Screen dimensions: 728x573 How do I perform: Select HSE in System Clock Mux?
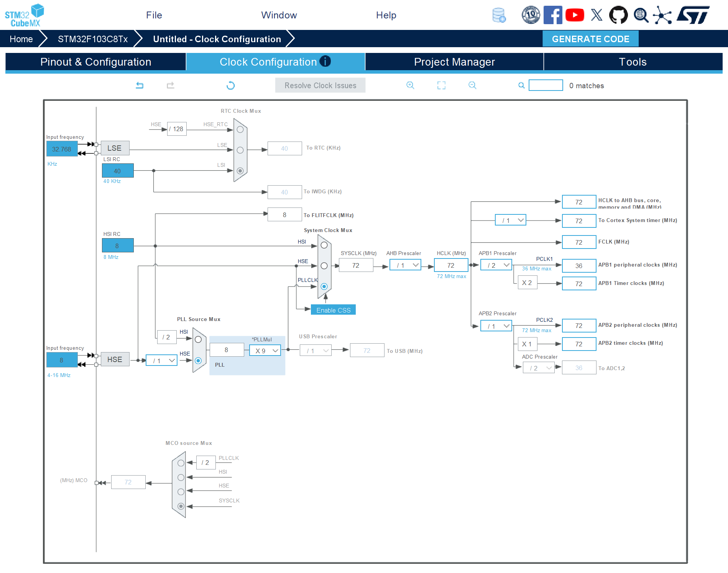tap(324, 266)
